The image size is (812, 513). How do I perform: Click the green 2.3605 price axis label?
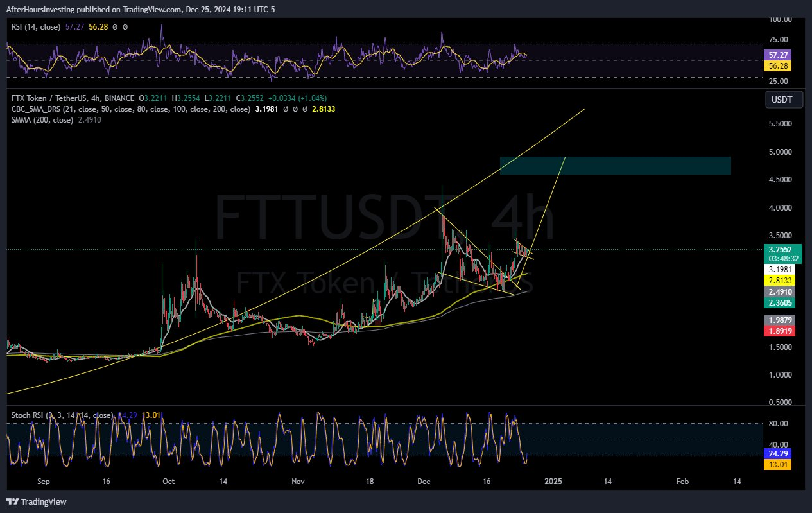(780, 302)
